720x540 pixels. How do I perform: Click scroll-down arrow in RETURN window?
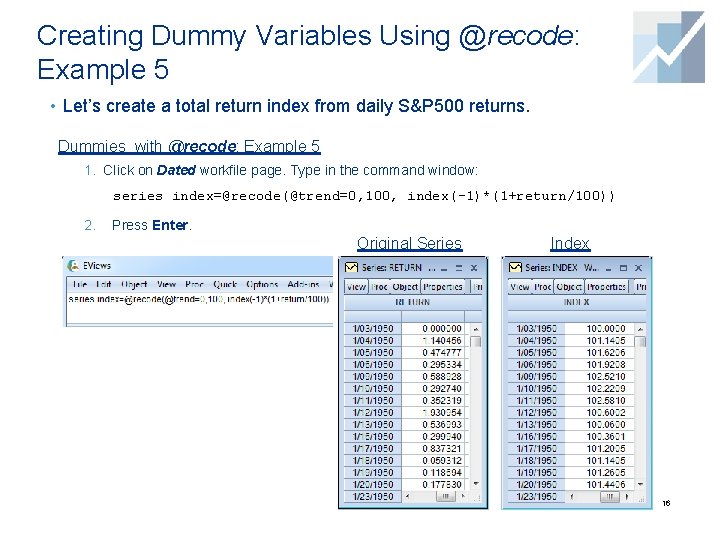(476, 484)
